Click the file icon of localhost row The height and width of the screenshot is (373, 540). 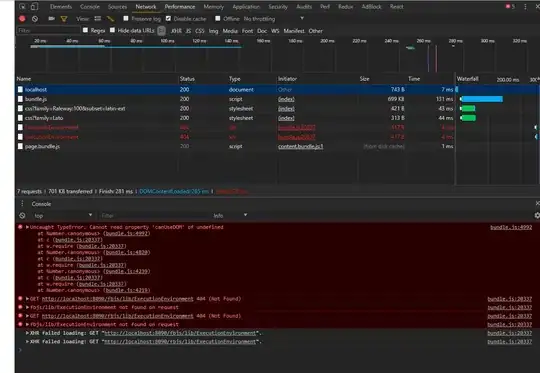[20, 90]
